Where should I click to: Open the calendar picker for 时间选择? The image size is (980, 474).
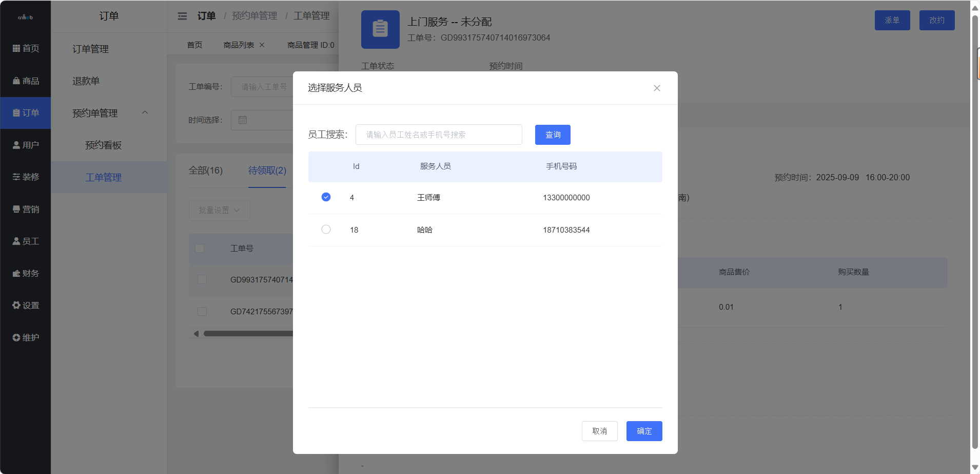pyautogui.click(x=242, y=120)
